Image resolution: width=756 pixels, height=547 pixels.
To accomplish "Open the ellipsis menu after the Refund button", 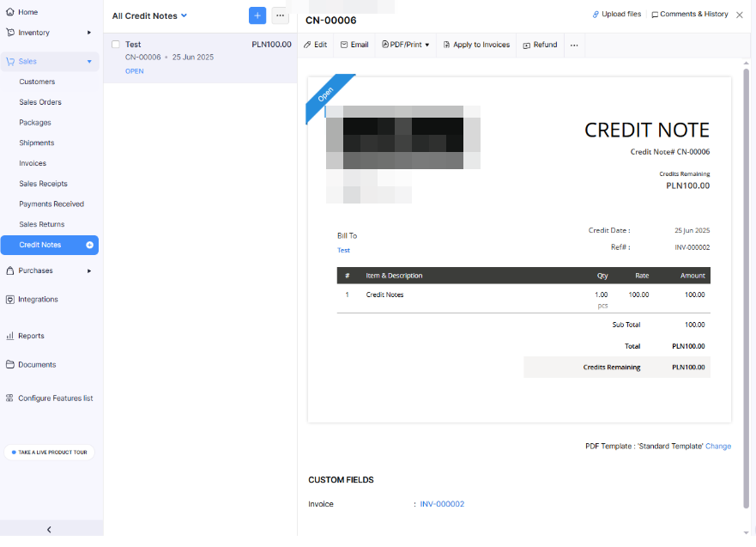I will (573, 44).
